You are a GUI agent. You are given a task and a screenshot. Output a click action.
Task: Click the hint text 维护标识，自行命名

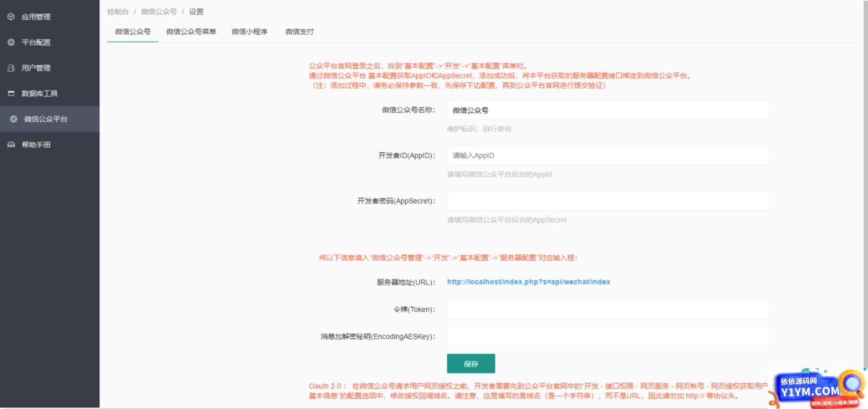pos(479,129)
